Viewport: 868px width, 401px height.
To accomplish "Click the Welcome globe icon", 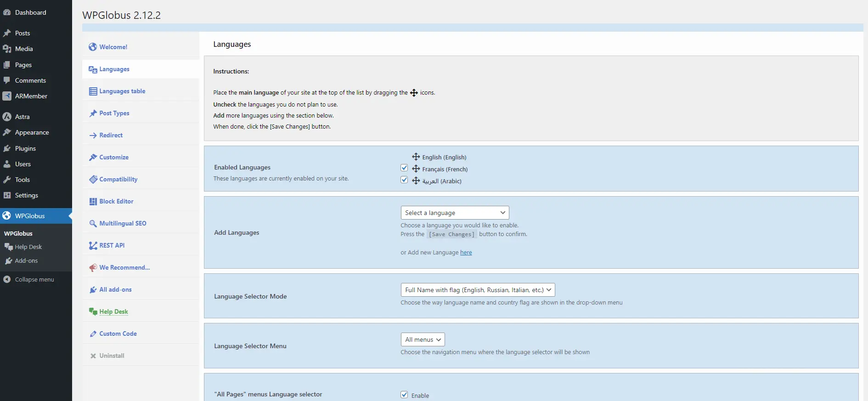I will 93,47.
